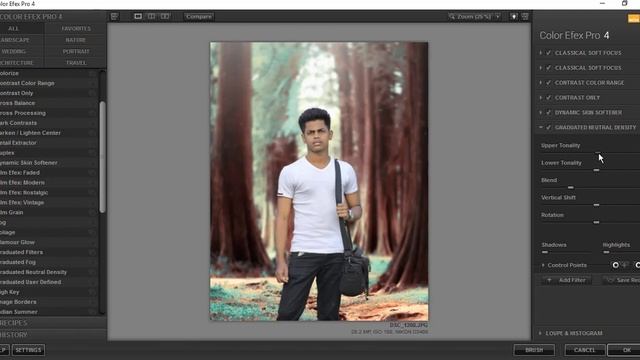Select the Favorites category tab
Screen dimensions: 640x360
coord(76,29)
